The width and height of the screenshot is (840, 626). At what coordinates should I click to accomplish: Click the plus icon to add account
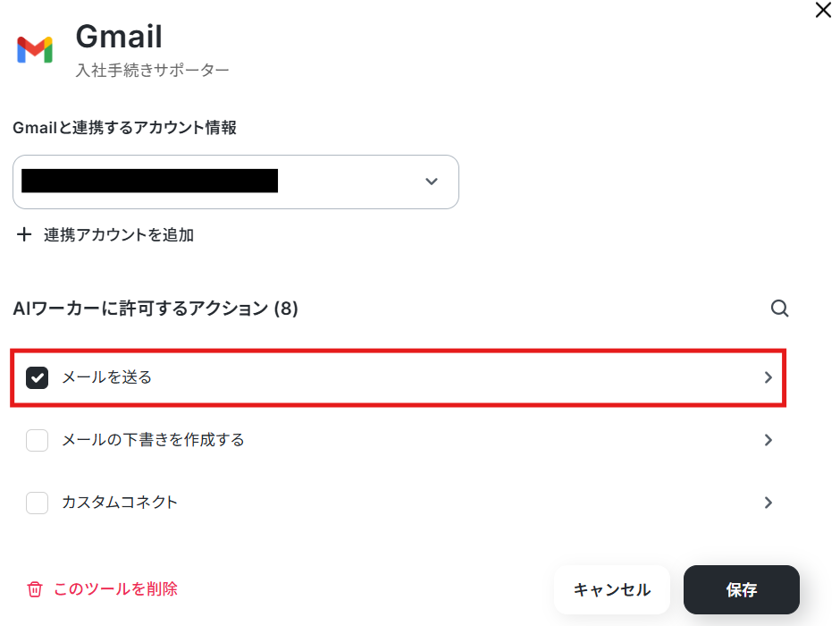point(24,234)
